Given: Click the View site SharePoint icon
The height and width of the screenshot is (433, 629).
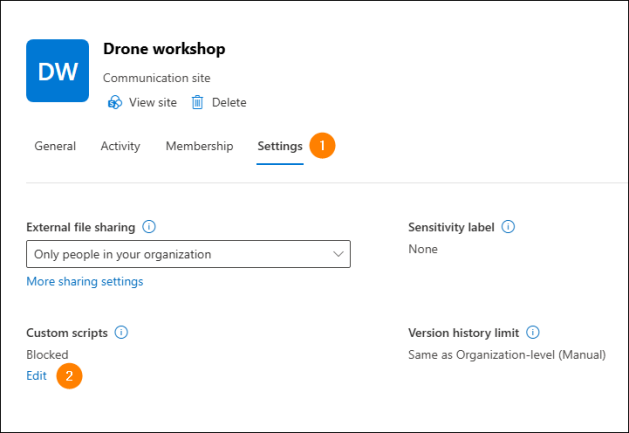Looking at the screenshot, I should pos(115,102).
